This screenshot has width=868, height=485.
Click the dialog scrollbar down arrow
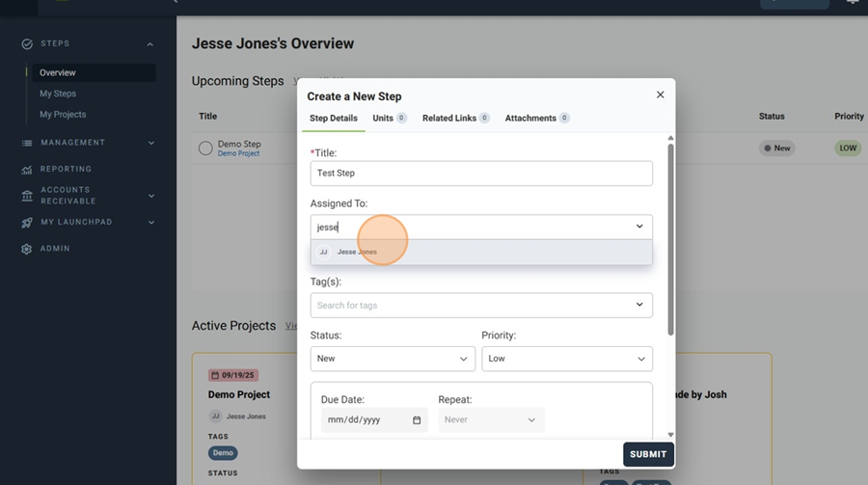coord(670,435)
